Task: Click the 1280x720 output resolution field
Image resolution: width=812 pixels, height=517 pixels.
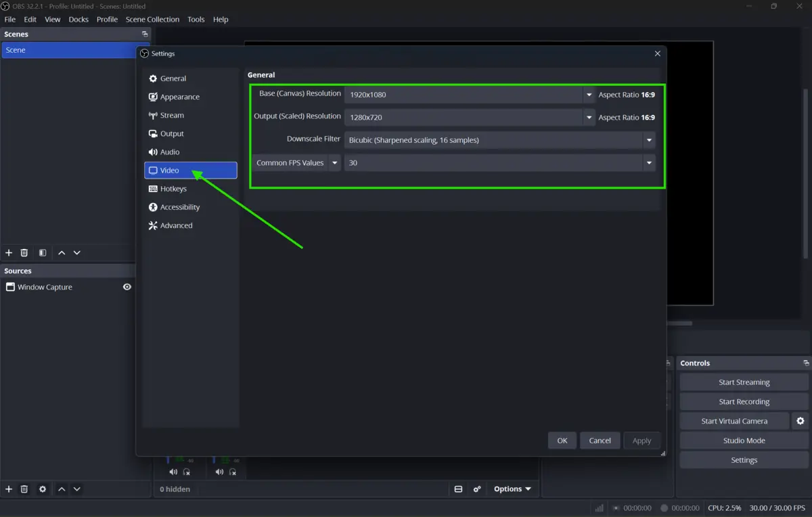Action: click(464, 118)
